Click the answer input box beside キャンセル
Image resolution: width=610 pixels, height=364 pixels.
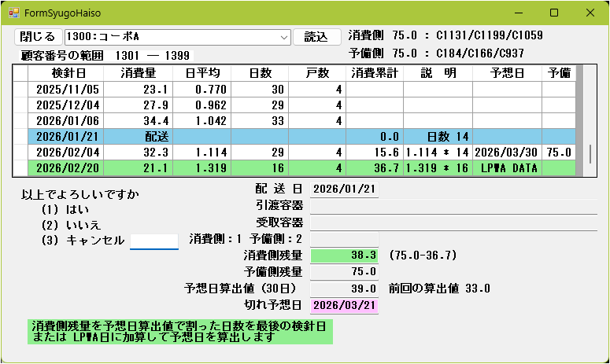click(154, 241)
